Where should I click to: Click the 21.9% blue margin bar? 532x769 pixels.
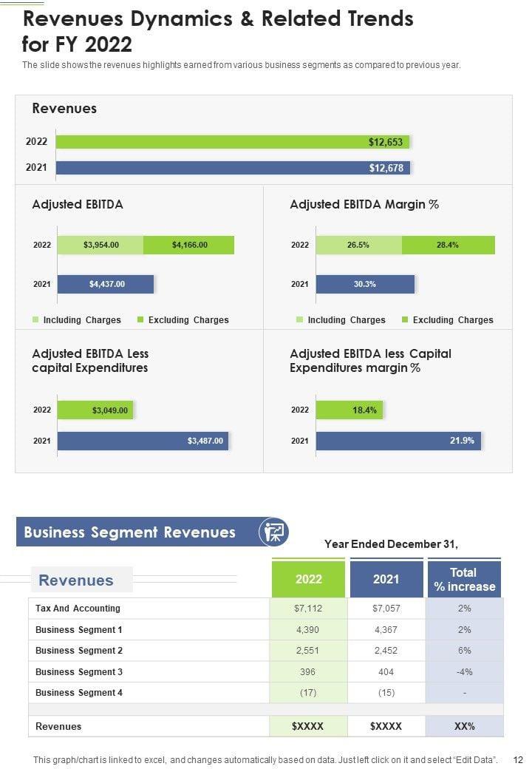pos(398,441)
